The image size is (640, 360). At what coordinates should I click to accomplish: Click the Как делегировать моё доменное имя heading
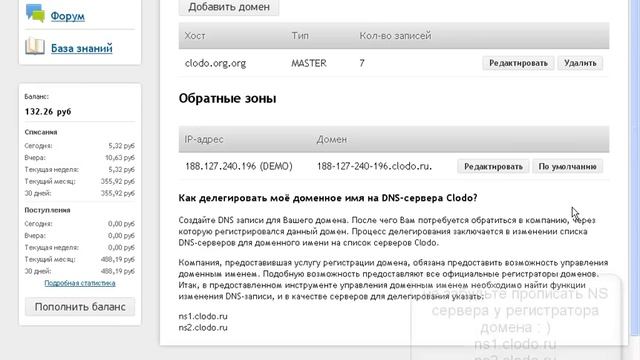click(328, 198)
